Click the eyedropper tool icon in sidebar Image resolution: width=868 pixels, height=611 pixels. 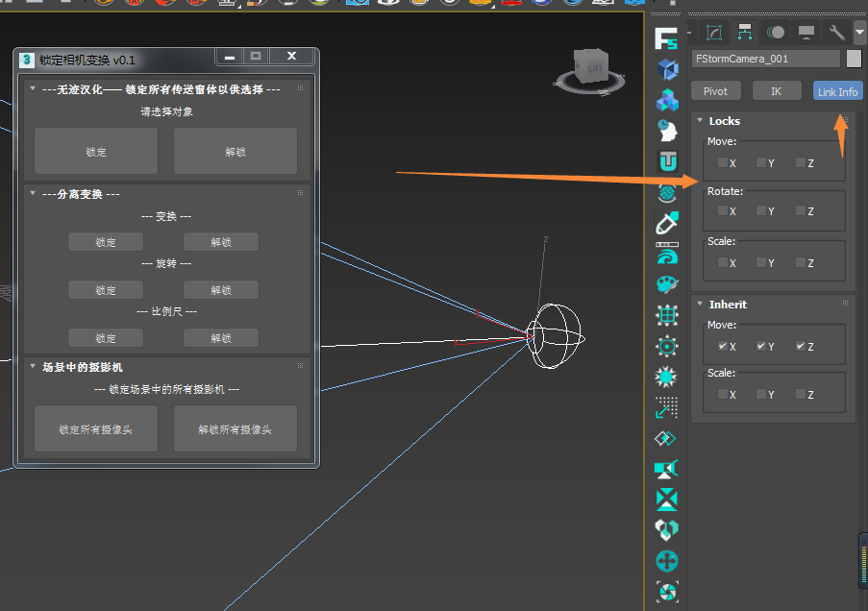pos(666,223)
